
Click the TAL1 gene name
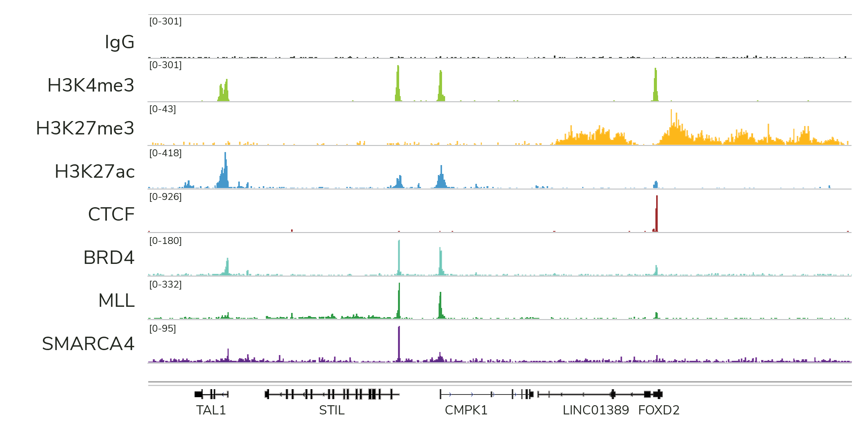(211, 410)
